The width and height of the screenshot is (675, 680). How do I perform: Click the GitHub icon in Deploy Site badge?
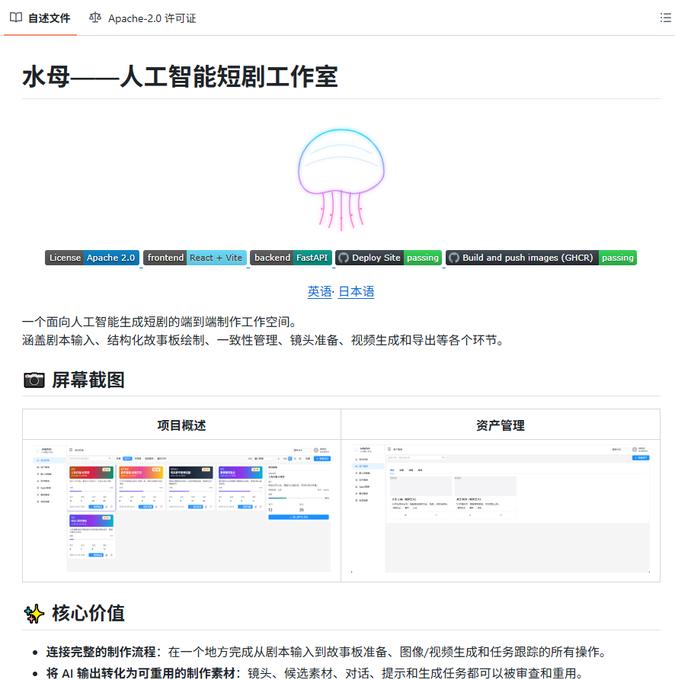344,258
